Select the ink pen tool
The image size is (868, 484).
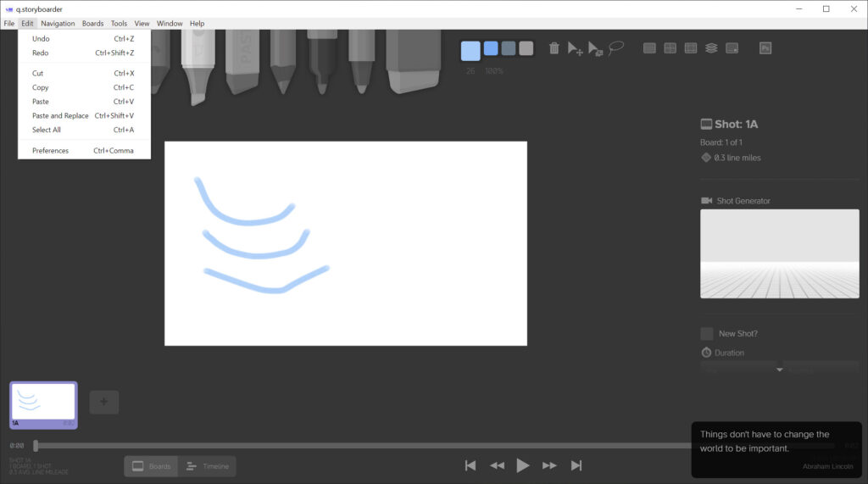[323, 61]
